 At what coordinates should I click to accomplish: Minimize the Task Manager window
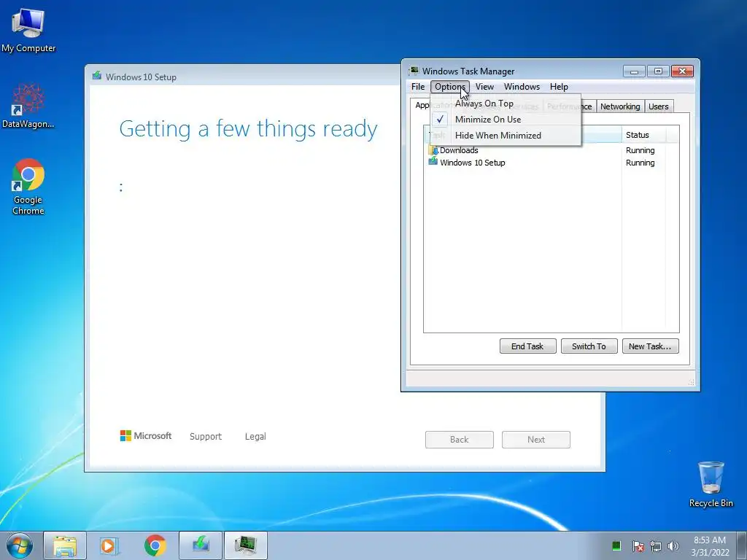634,71
